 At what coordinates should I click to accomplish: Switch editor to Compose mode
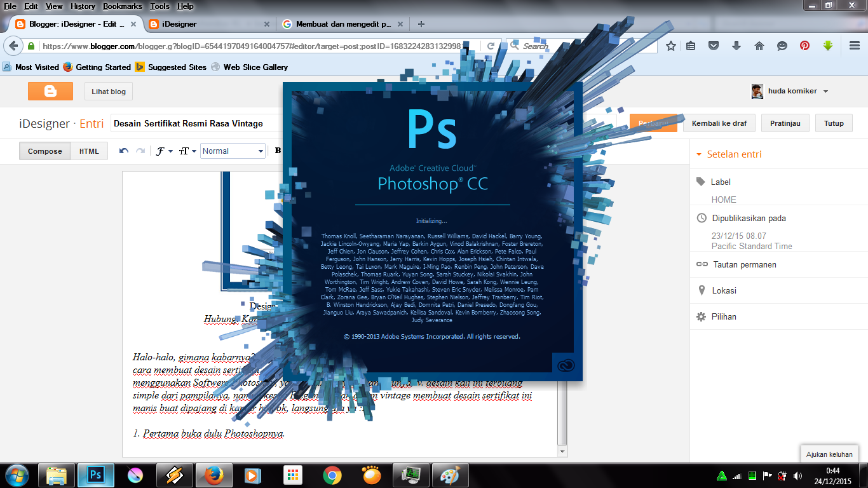[x=45, y=151]
